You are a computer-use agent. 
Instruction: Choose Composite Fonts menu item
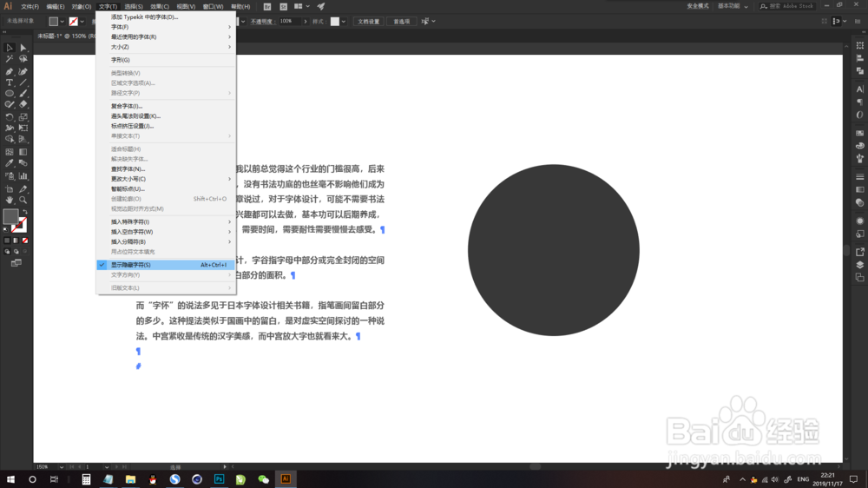(x=166, y=106)
